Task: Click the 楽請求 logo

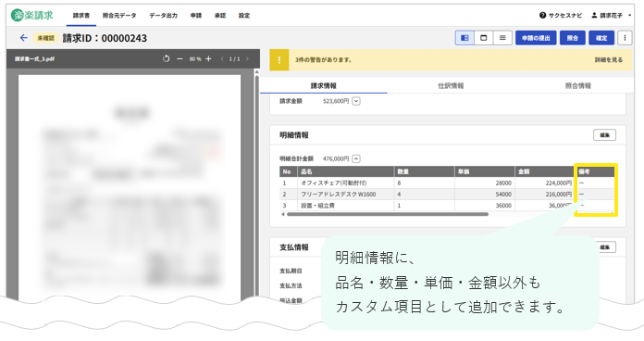Action: pyautogui.click(x=32, y=15)
